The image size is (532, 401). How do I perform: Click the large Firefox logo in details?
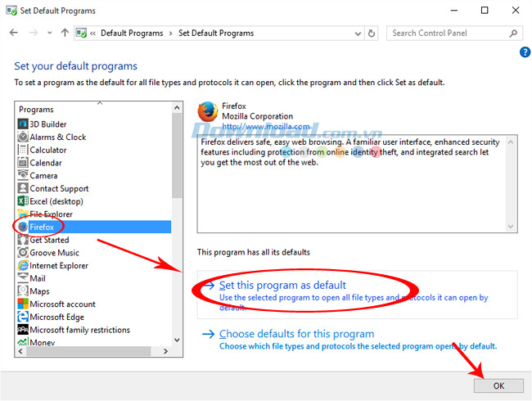tap(207, 111)
